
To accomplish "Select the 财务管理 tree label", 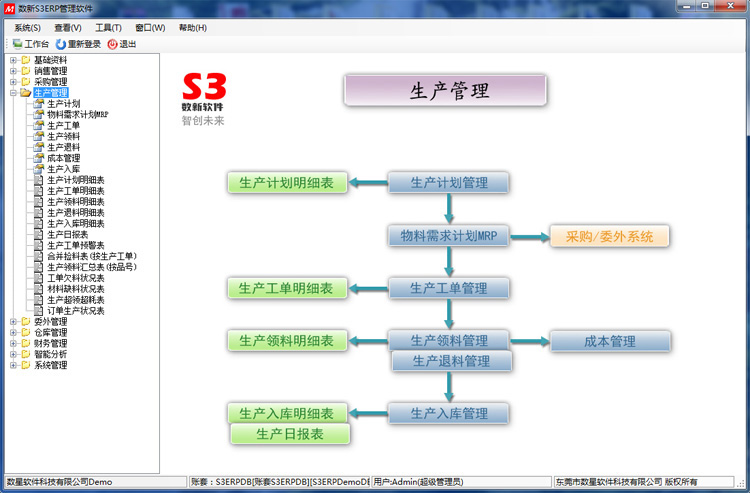I will (51, 343).
